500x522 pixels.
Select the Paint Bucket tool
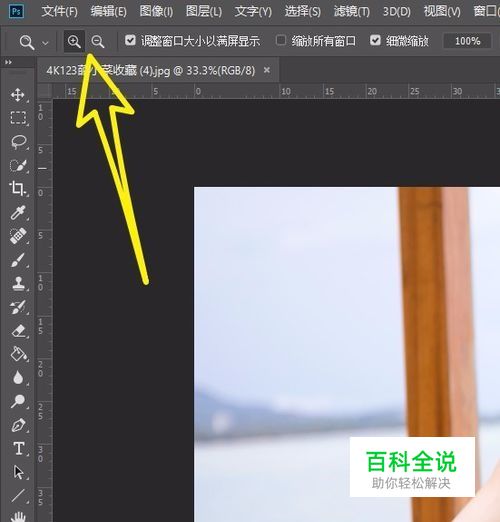19,354
